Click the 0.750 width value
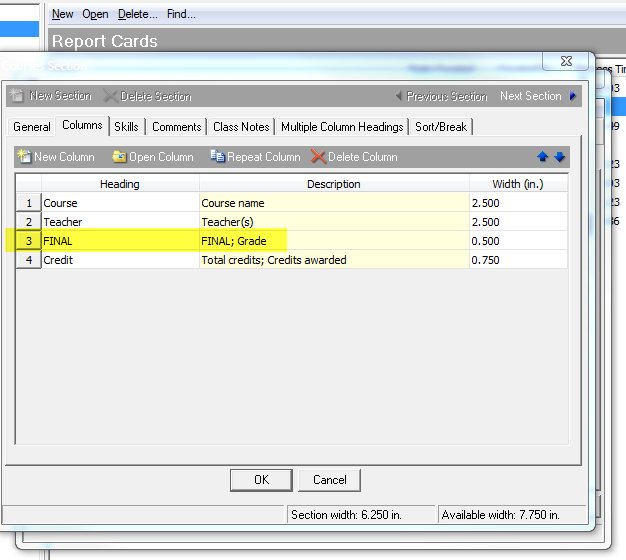This screenshot has height=560, width=626. (518, 260)
